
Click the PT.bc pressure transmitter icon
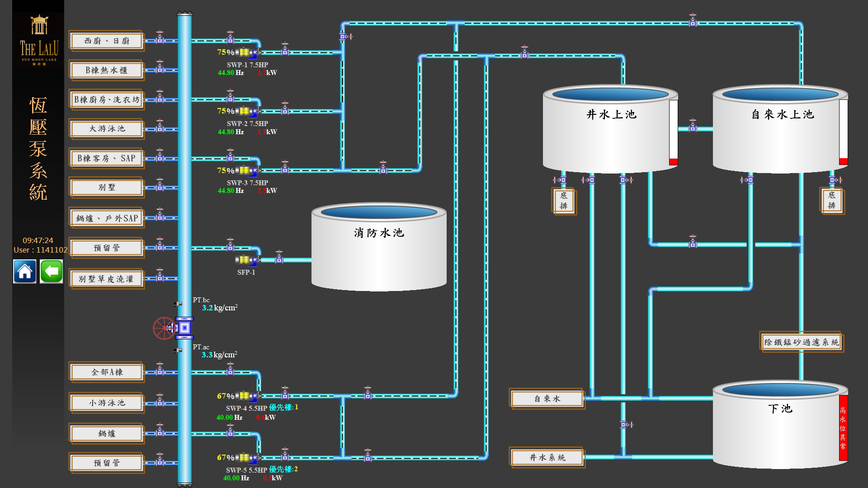(x=178, y=305)
